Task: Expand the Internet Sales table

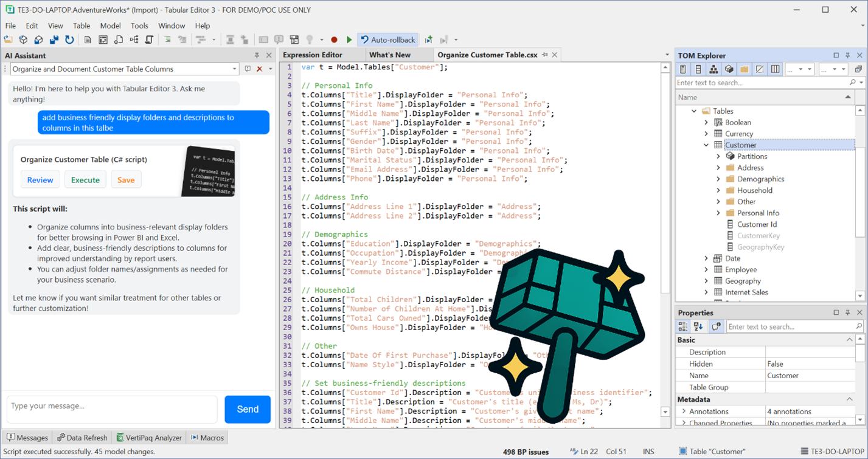Action: (x=706, y=292)
